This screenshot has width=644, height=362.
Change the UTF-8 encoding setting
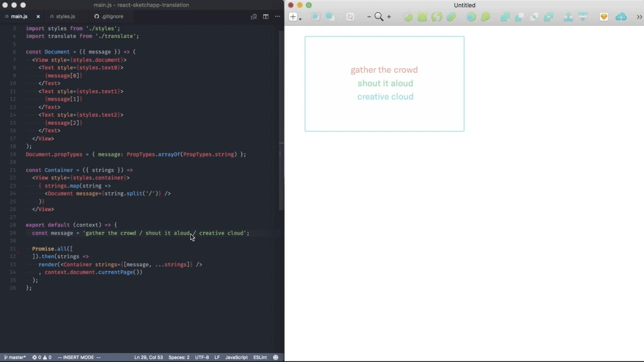[202, 357]
